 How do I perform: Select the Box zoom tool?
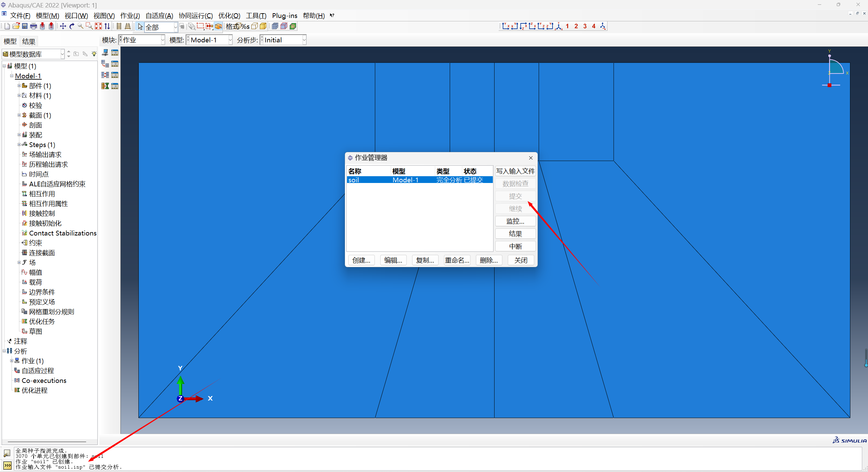(90, 26)
